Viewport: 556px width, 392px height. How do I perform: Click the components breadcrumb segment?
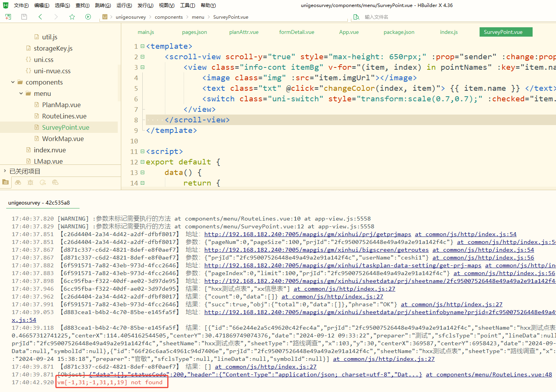tap(169, 17)
